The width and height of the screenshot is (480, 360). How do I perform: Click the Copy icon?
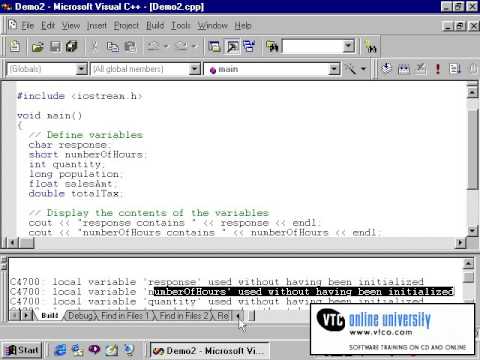click(112, 47)
